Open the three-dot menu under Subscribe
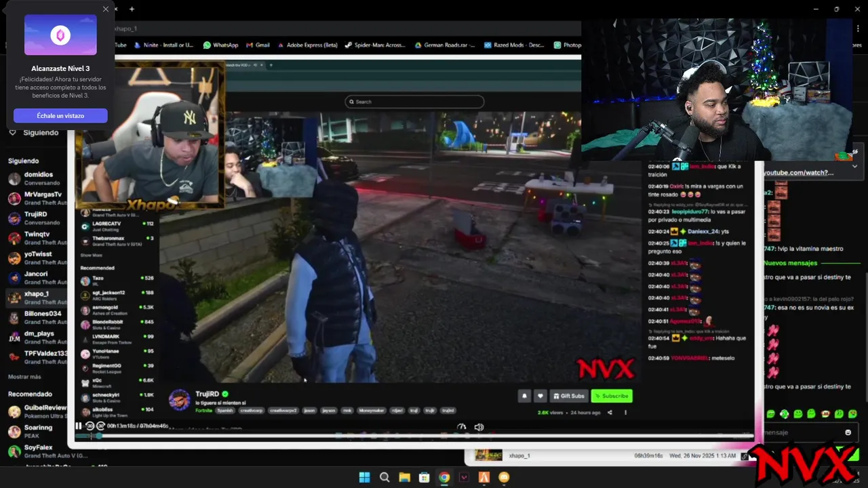 [625, 412]
